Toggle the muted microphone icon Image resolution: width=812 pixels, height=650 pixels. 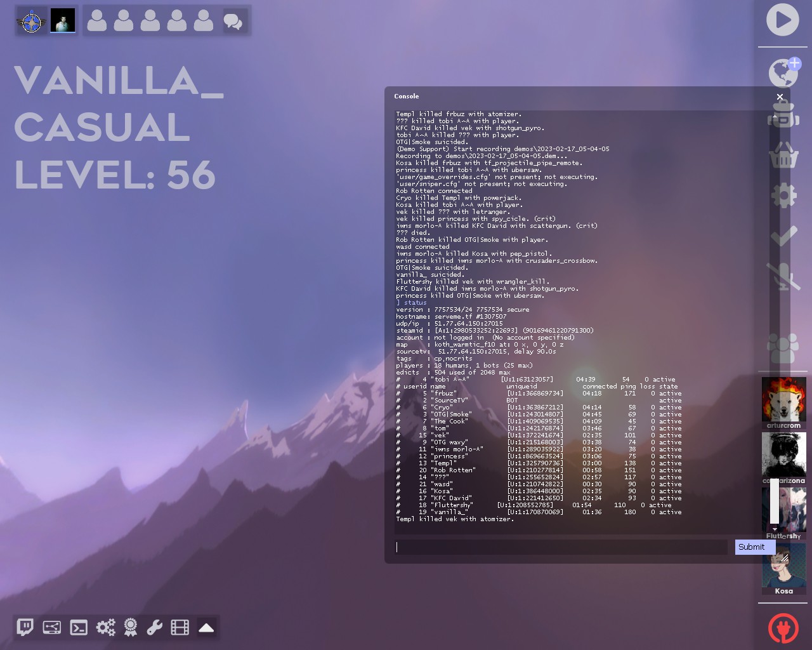tap(783, 277)
